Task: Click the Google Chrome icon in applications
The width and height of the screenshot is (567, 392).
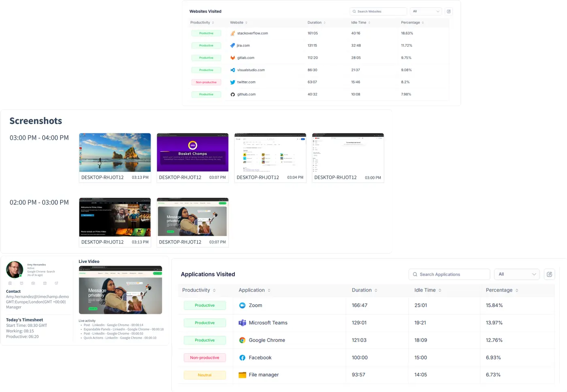Action: tap(242, 340)
